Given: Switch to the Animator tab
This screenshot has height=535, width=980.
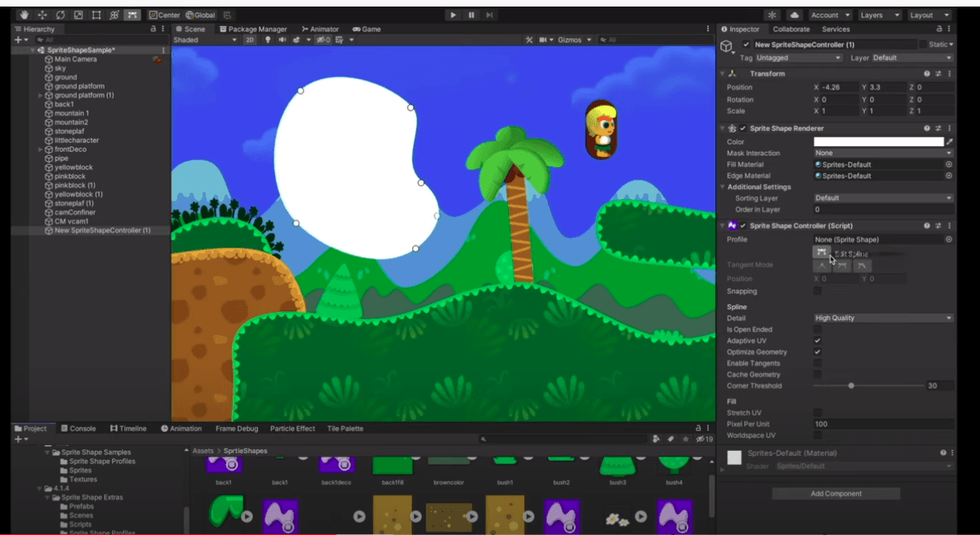Looking at the screenshot, I should (x=319, y=29).
